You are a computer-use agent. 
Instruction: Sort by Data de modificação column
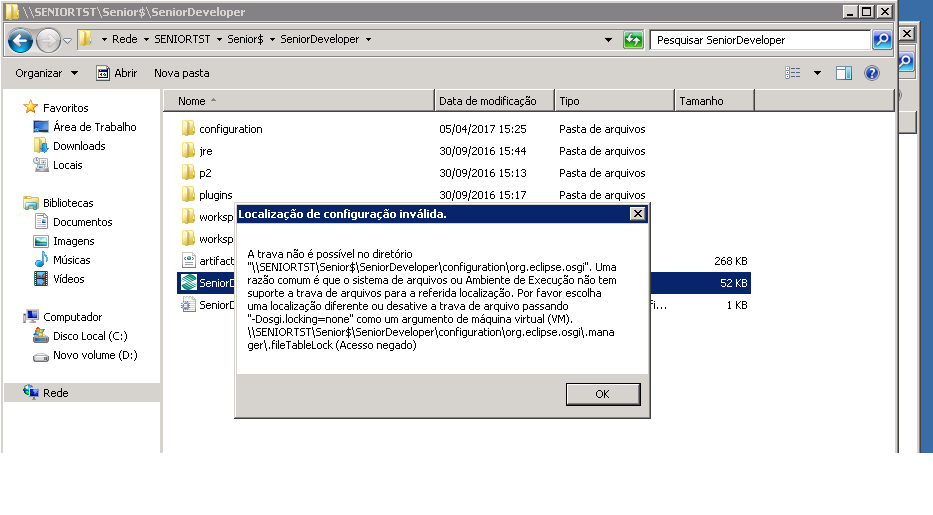point(488,101)
